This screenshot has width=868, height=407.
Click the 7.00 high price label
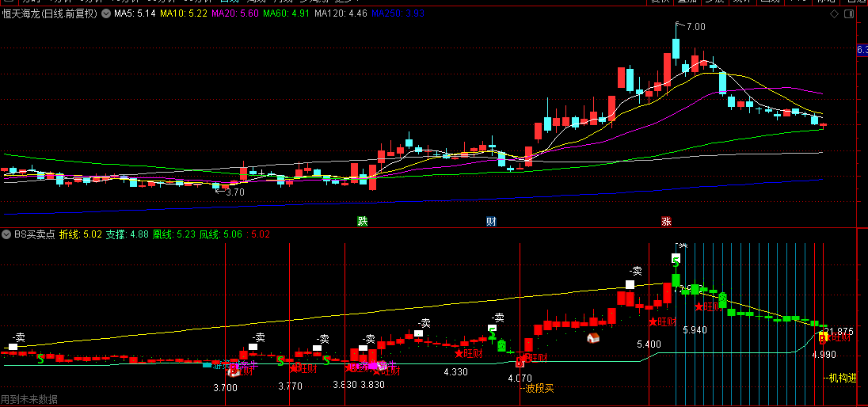pyautogui.click(x=695, y=27)
